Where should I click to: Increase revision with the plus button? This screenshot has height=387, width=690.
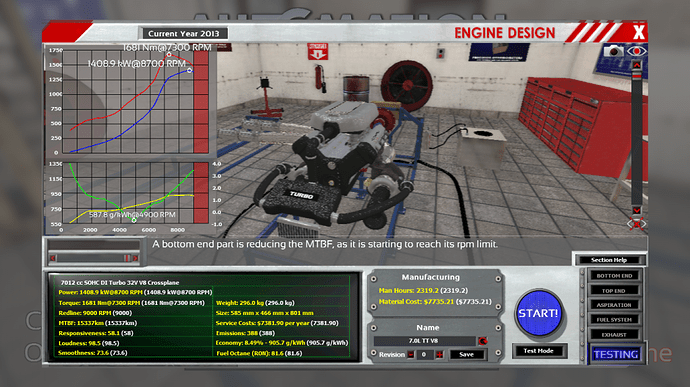coord(439,354)
